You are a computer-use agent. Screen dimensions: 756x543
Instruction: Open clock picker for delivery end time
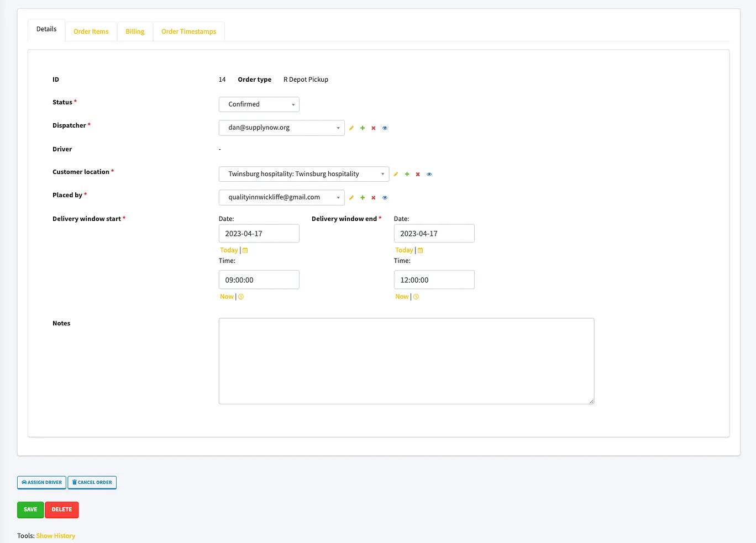pos(416,297)
